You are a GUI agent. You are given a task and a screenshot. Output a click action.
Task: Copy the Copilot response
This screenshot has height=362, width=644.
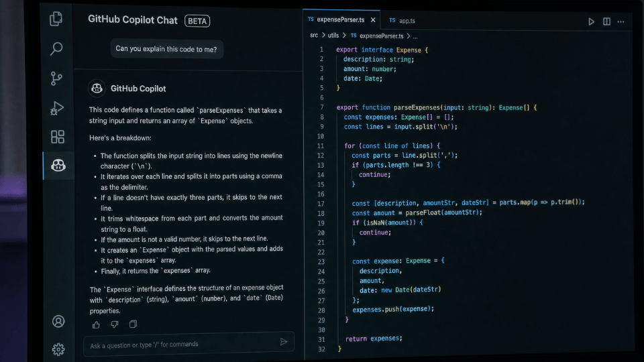133,324
